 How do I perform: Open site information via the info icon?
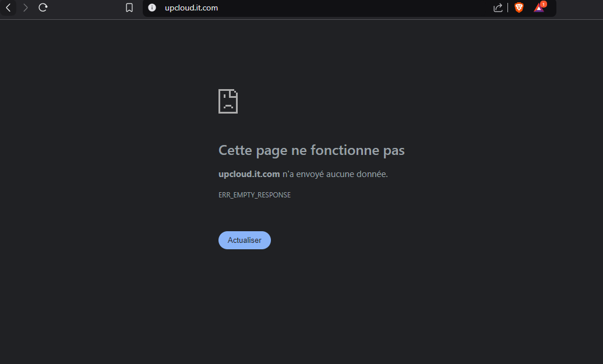tap(152, 8)
